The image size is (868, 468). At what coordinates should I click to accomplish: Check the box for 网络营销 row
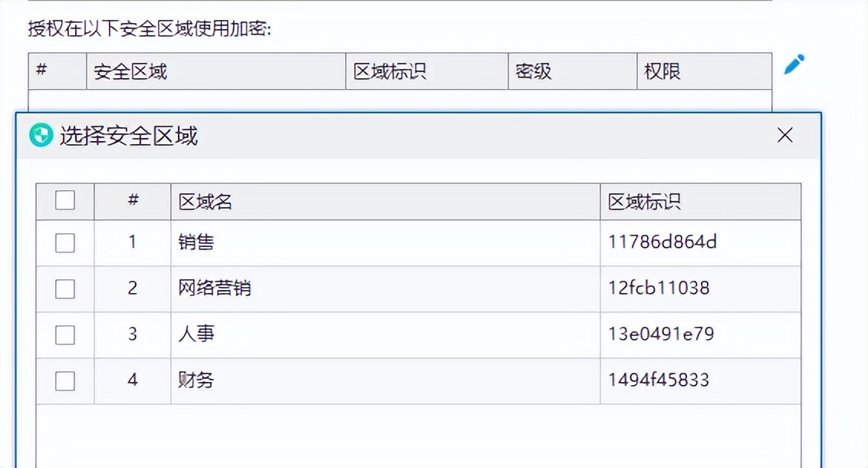[64, 288]
